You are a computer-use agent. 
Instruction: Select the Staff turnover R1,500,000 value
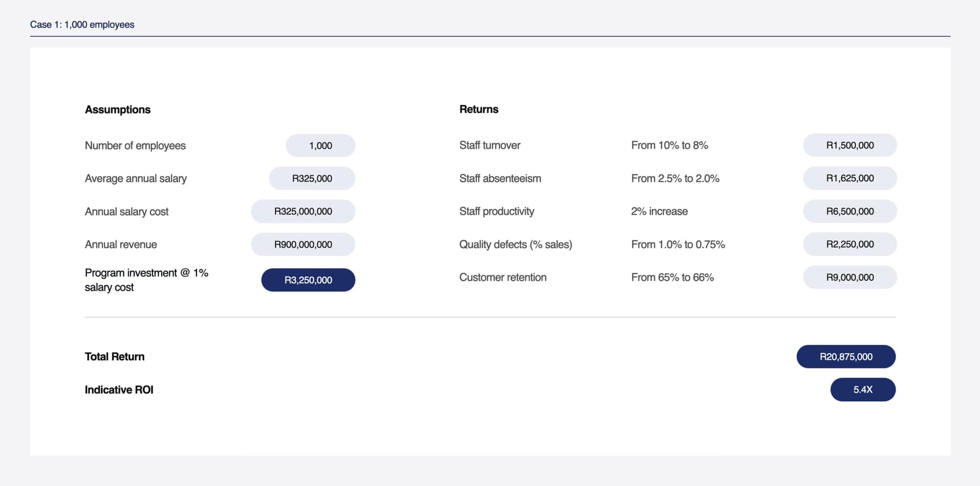(x=850, y=145)
